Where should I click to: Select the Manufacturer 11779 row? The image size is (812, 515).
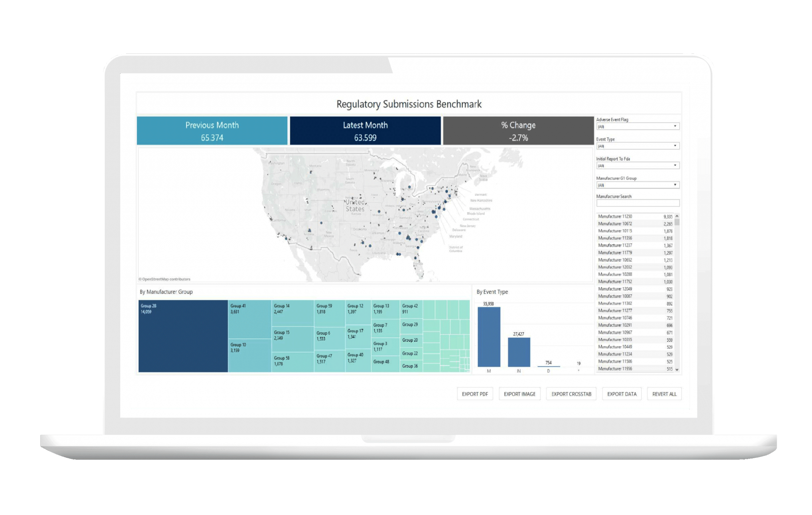(635, 253)
